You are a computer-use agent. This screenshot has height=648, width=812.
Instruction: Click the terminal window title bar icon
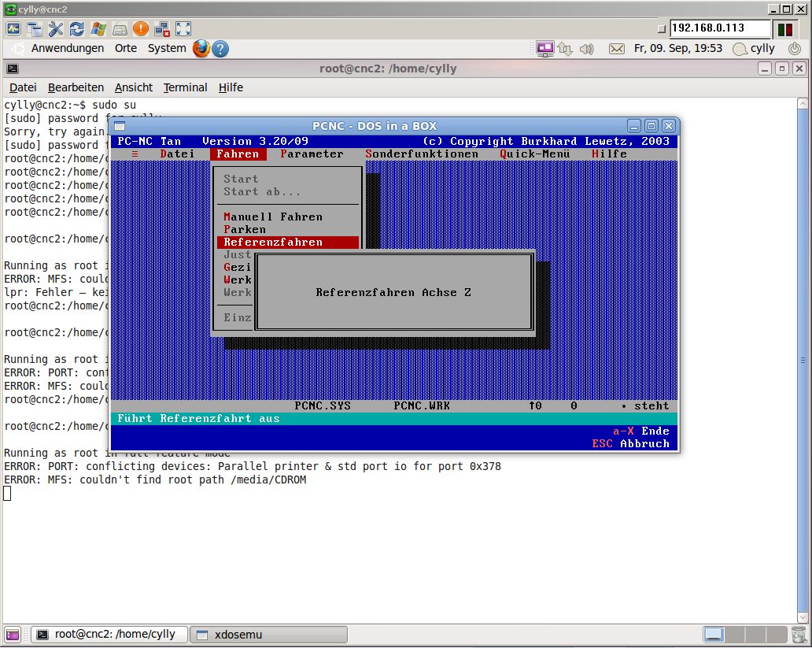pyautogui.click(x=13, y=69)
